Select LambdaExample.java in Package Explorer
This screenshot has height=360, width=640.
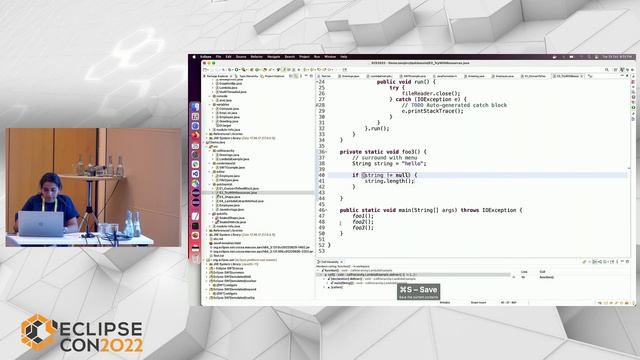pos(233,159)
